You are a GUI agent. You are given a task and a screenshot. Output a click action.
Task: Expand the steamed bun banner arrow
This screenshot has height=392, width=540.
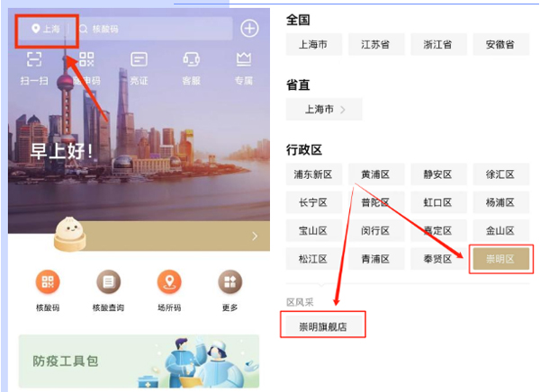coord(255,236)
